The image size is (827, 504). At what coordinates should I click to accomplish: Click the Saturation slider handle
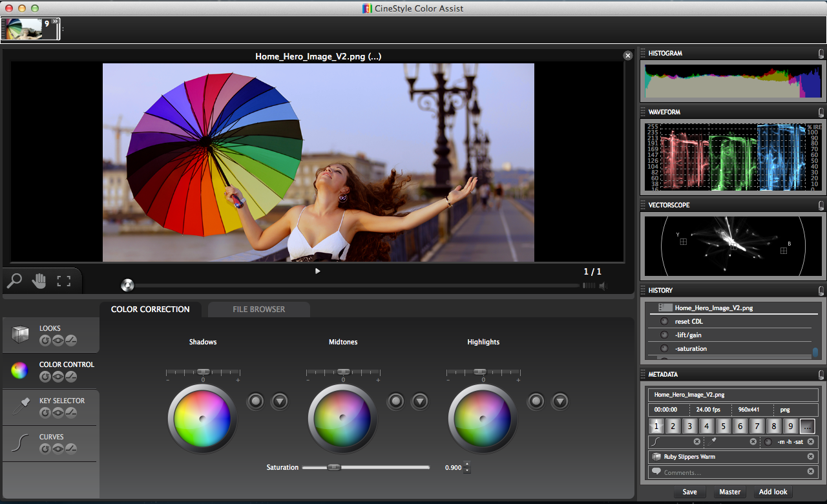point(333,467)
